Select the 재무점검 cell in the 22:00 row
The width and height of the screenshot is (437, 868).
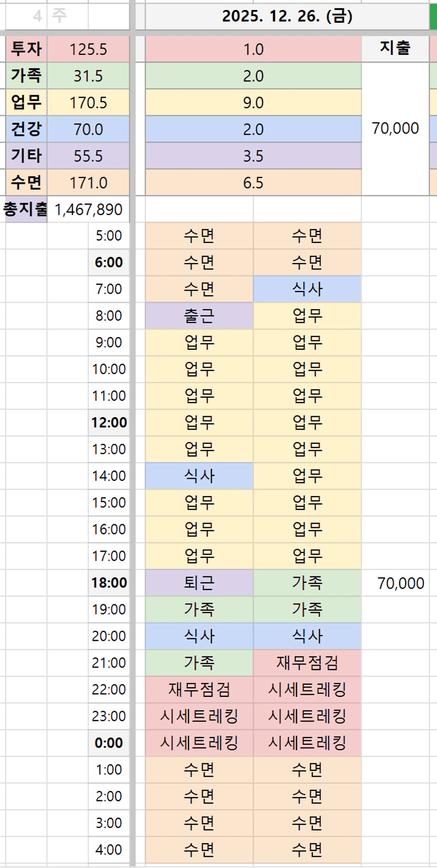click(199, 689)
